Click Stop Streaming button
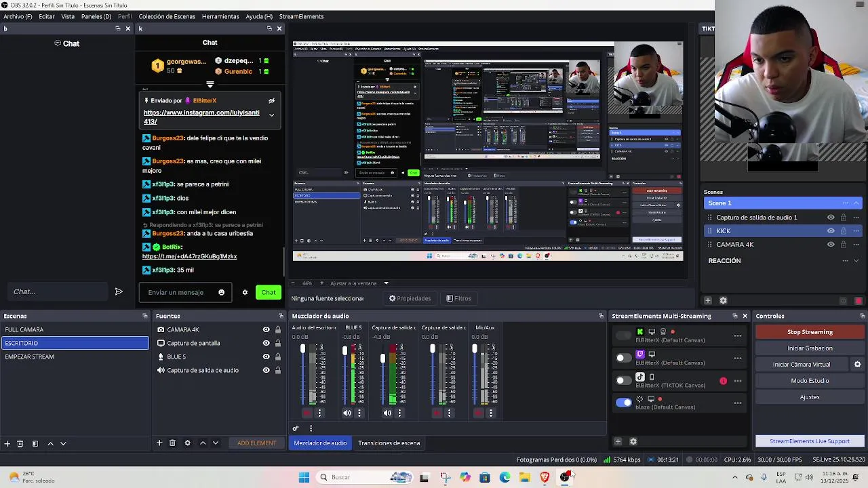Image resolution: width=868 pixels, height=488 pixels. click(x=810, y=332)
